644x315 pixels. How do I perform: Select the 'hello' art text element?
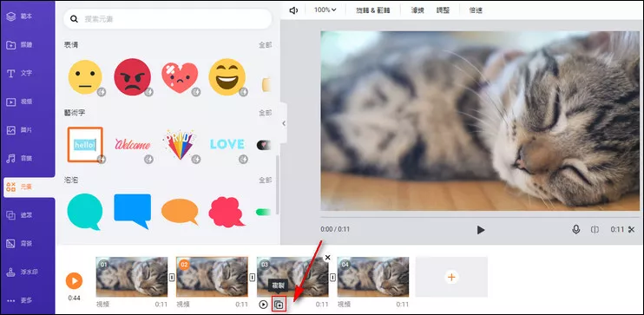85,145
